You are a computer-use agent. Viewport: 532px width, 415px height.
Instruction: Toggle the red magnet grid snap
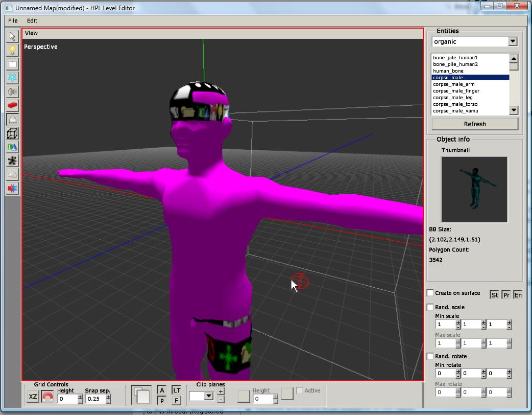[x=47, y=397]
